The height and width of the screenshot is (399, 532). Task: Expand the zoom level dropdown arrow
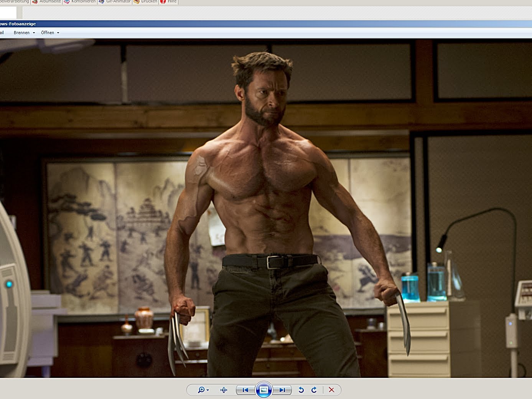(x=208, y=390)
